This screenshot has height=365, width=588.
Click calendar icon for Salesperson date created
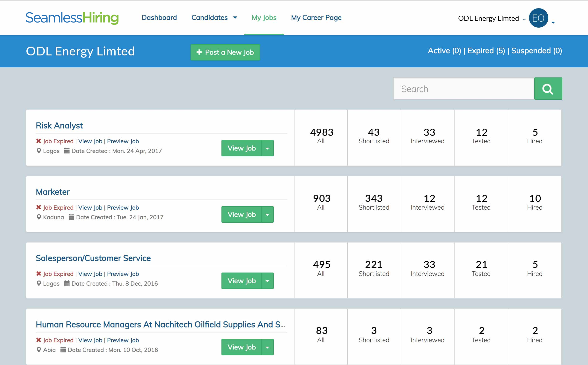67,283
